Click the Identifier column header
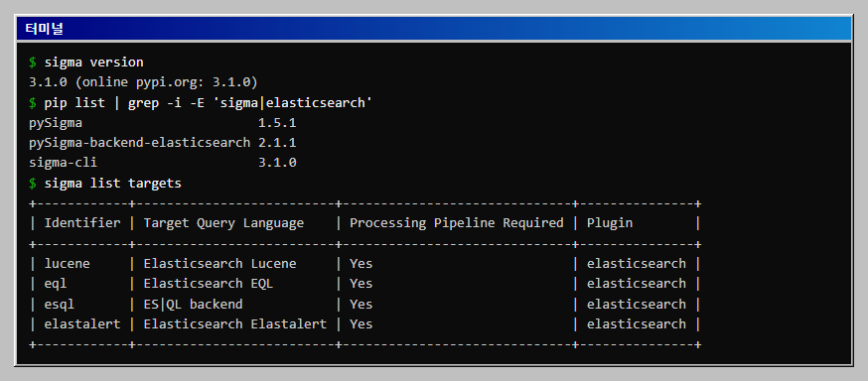The width and height of the screenshot is (868, 381). coord(81,223)
